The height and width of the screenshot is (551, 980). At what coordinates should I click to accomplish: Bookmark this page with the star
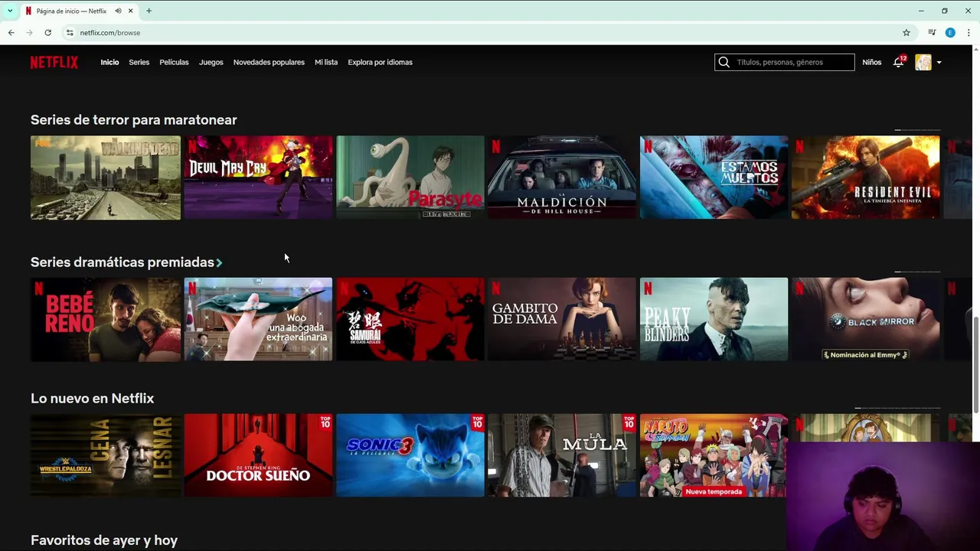coord(906,33)
